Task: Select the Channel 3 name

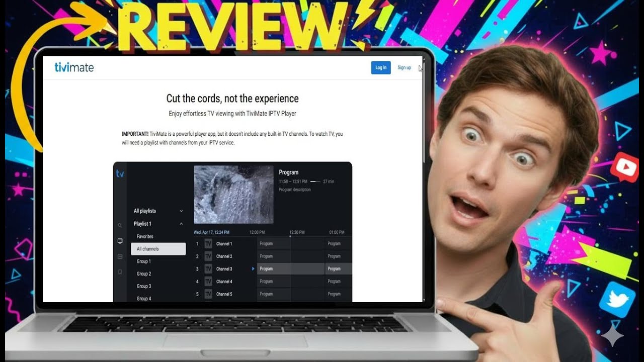Action: tap(224, 269)
